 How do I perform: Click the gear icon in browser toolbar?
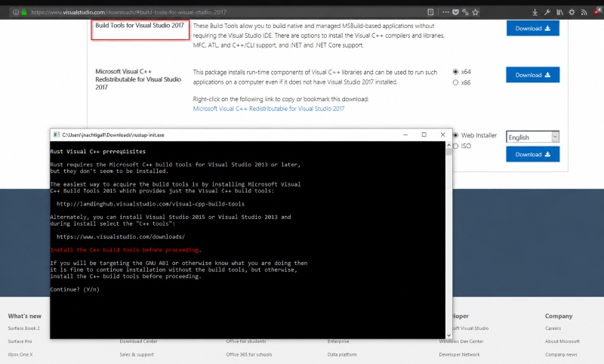572,12
